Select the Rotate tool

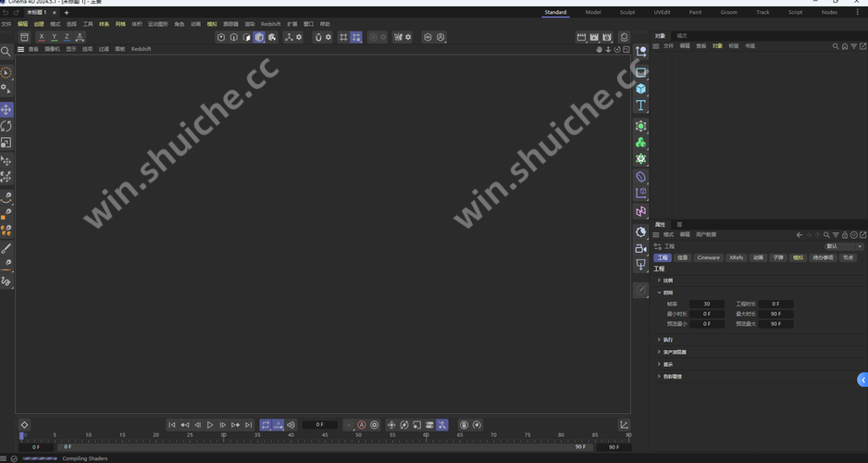[6, 126]
